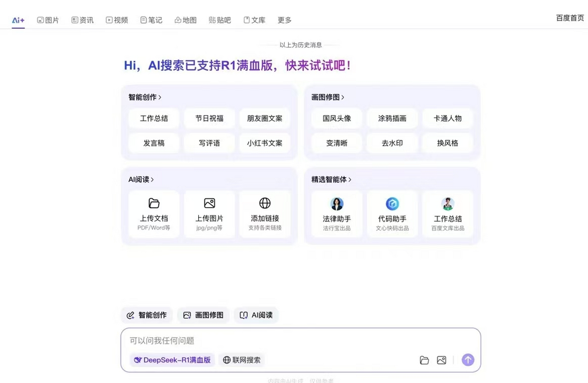Viewport: 588px width, 383px height.
Task: Click the 法行宝出品 caption text
Action: click(337, 228)
